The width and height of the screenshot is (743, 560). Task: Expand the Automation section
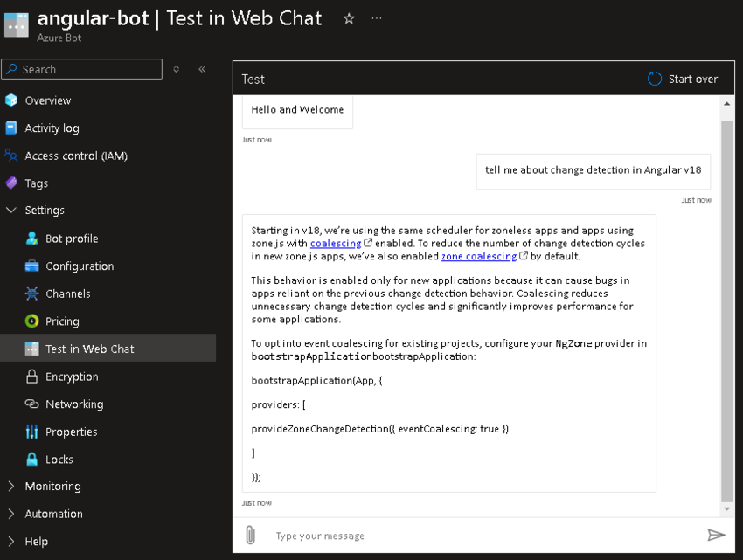pyautogui.click(x=11, y=514)
